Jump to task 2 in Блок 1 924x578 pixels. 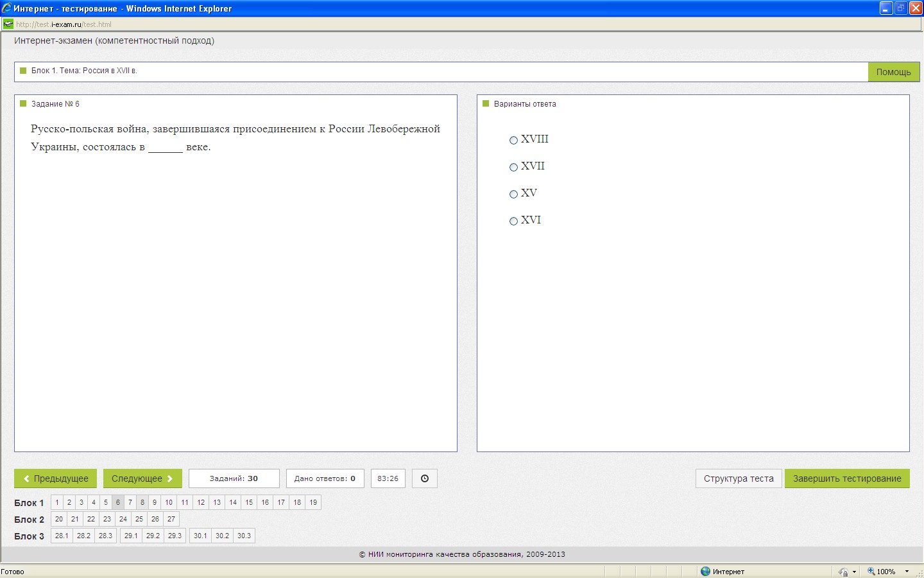coord(69,502)
